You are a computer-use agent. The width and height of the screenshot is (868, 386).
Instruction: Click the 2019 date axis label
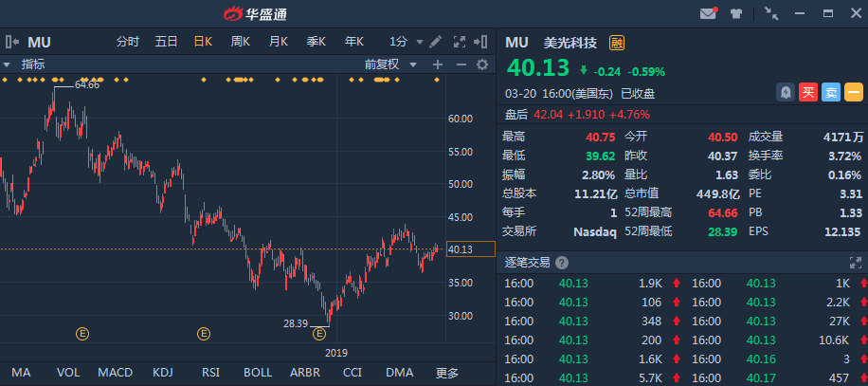pos(336,353)
